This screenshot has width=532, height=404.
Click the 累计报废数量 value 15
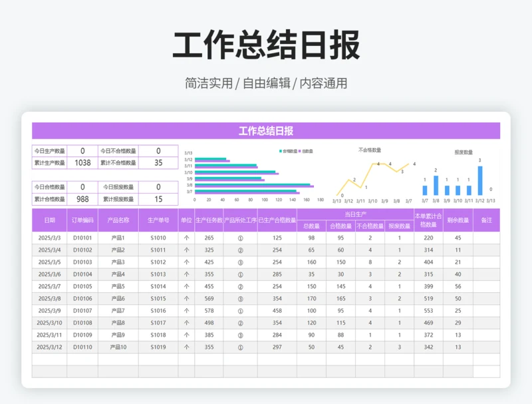pyautogui.click(x=158, y=199)
